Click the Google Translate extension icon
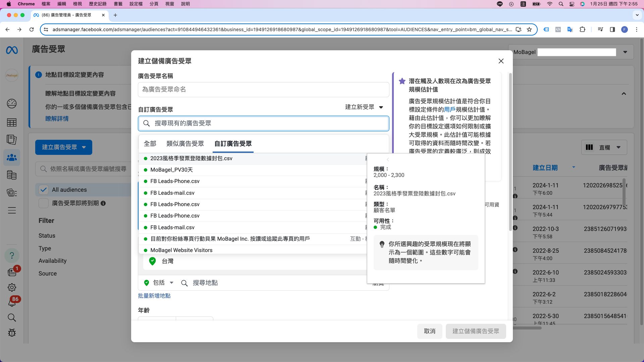The image size is (644, 362). pyautogui.click(x=570, y=29)
